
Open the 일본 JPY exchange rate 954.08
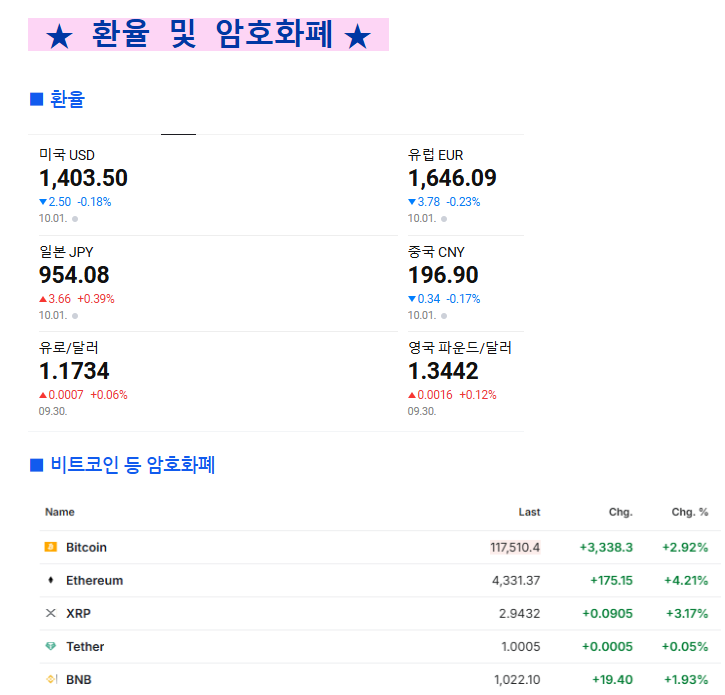(x=74, y=275)
